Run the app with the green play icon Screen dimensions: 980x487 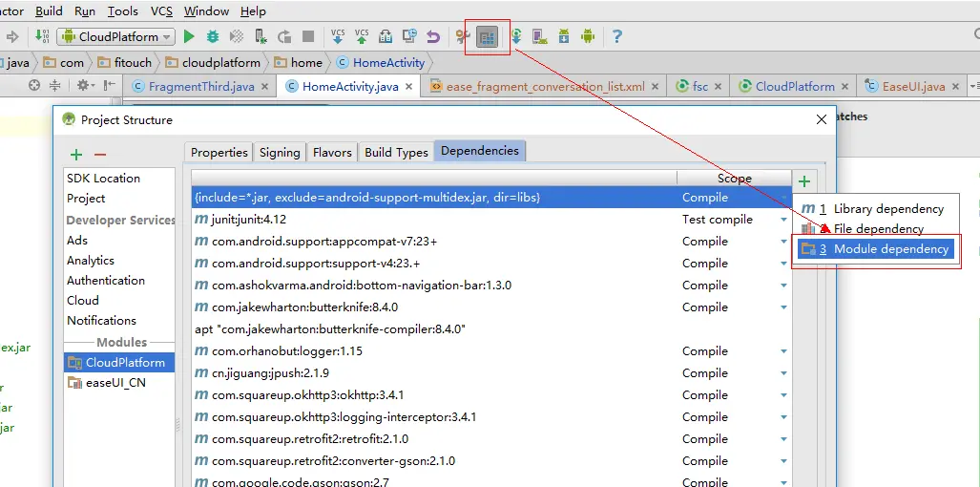189,37
